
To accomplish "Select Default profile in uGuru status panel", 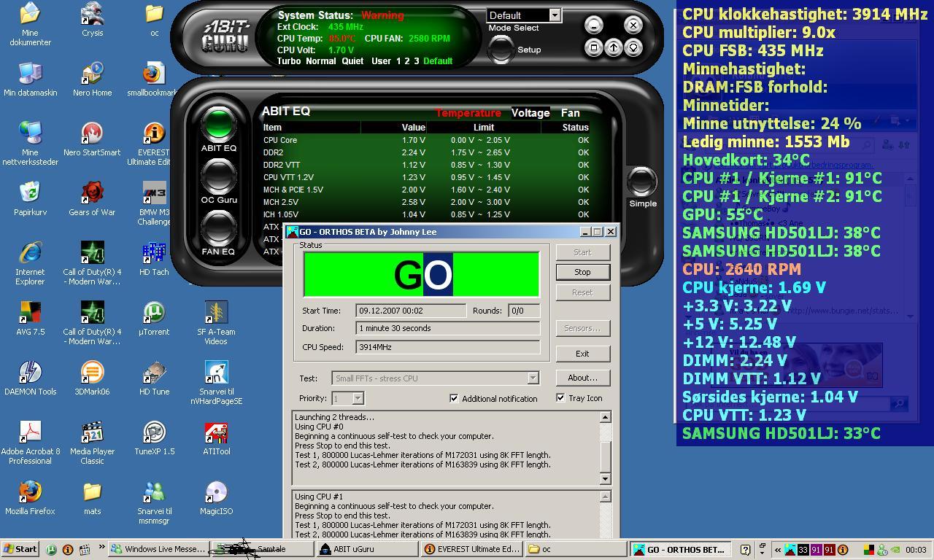I will click(x=438, y=61).
